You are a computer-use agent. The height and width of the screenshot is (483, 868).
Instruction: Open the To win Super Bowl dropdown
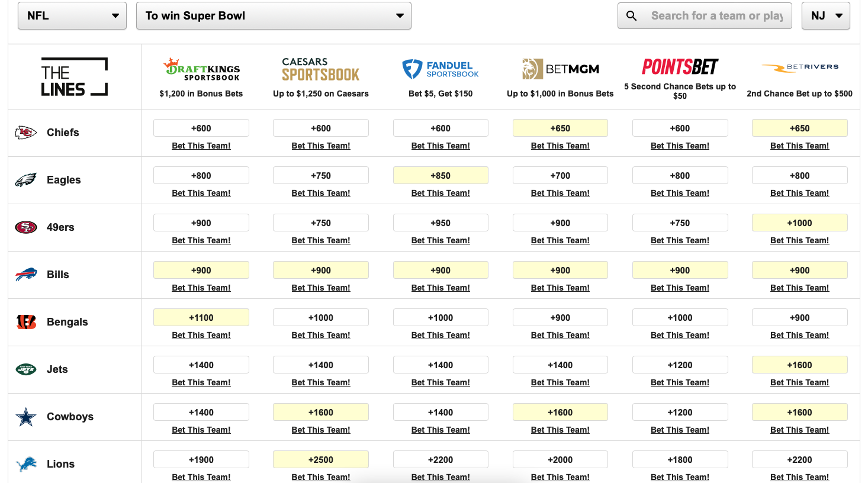click(x=274, y=16)
